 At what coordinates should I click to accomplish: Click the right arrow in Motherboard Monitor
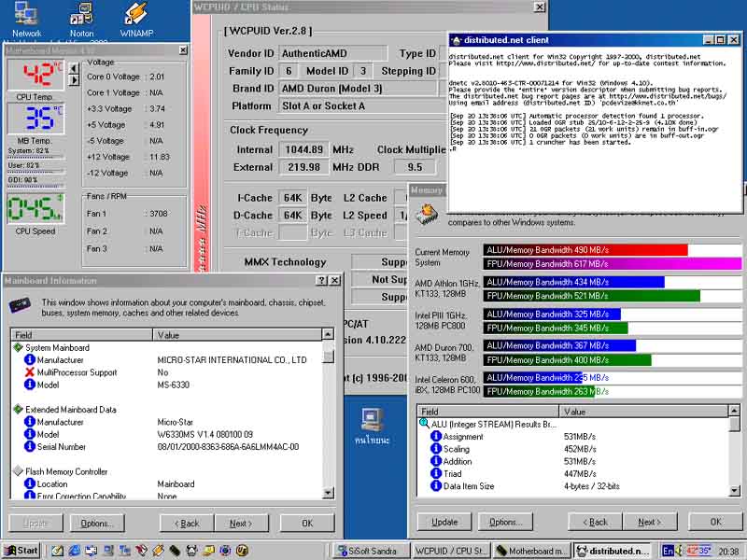tap(74, 80)
